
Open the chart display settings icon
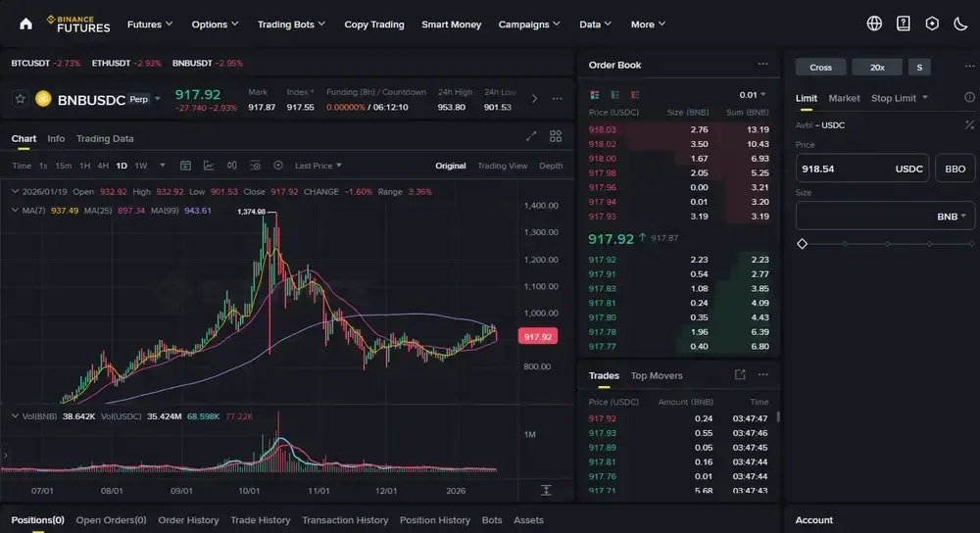click(255, 166)
